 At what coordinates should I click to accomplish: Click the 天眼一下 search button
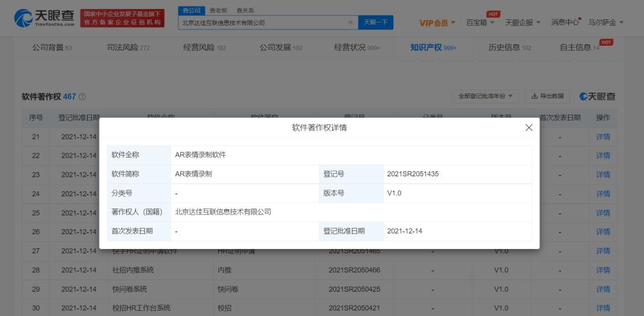375,23
